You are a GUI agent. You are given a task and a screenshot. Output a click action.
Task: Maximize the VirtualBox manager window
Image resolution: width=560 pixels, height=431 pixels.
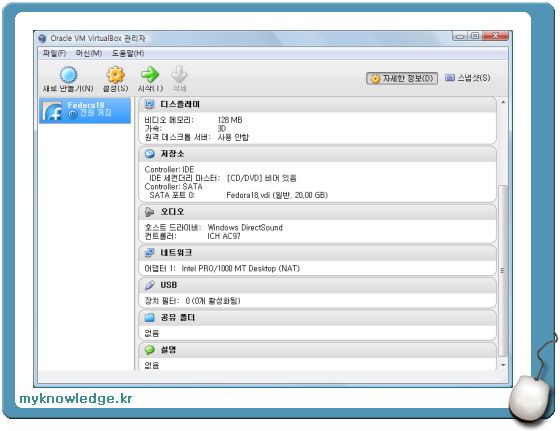pos(475,36)
